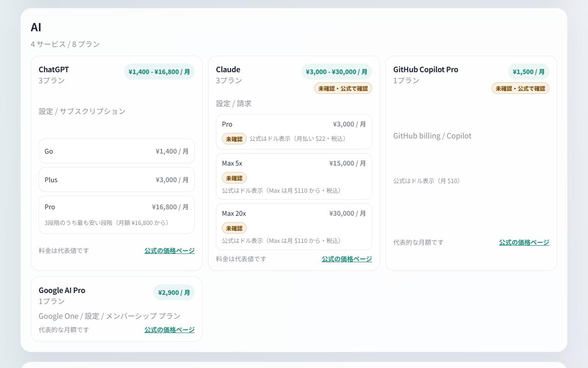The image size is (588, 368).
Task: Click the Google AI Pro card title
Action: tap(62, 290)
